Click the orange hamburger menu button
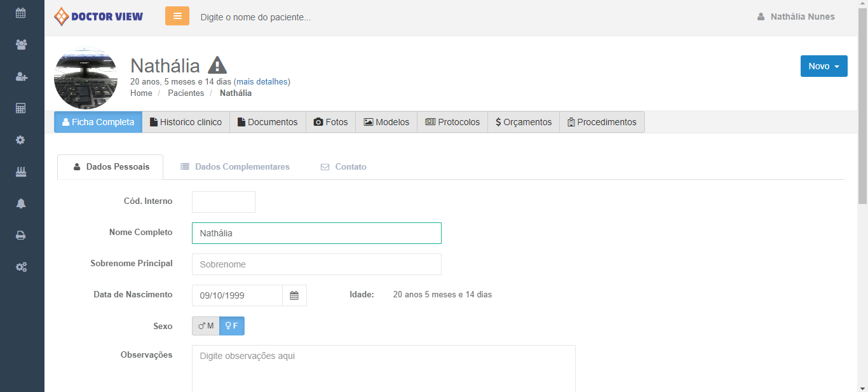 (x=177, y=16)
